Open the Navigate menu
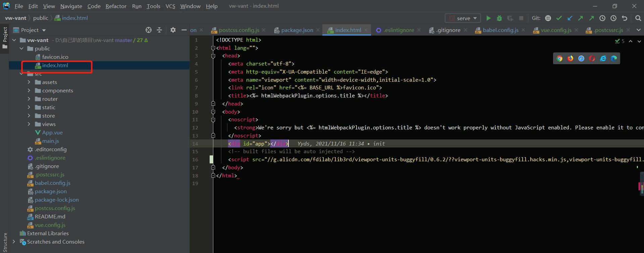The image size is (644, 253). [x=71, y=6]
